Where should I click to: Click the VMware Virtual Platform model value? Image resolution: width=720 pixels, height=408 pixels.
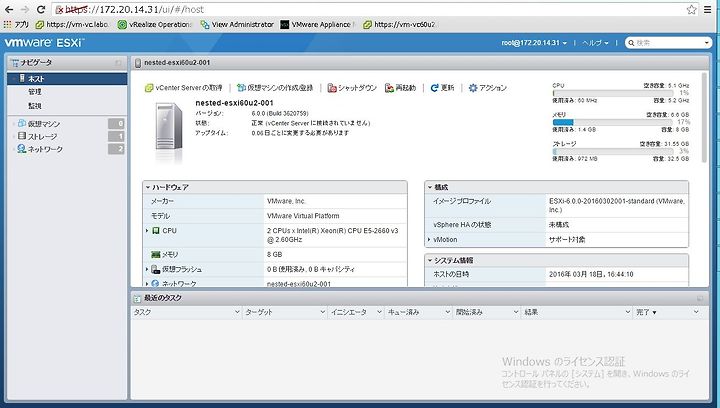303,216
